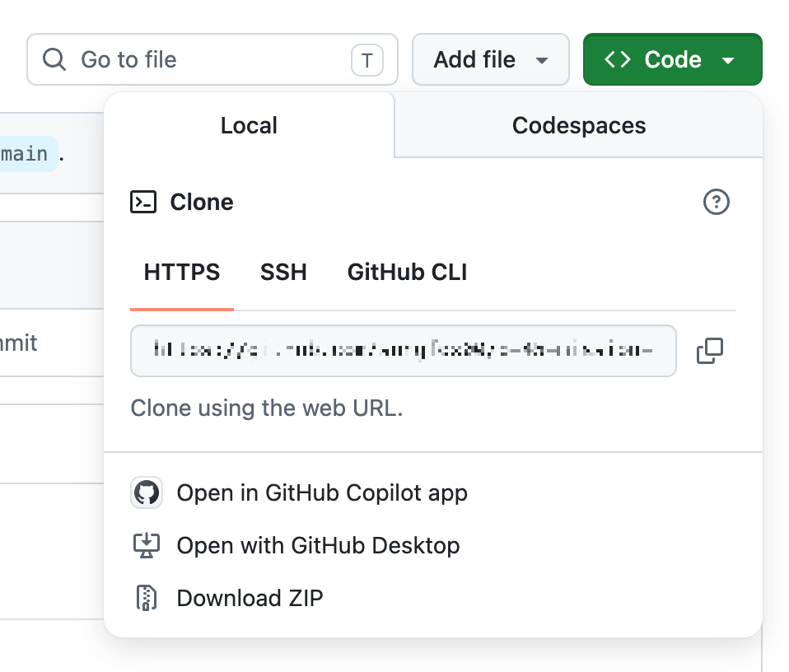This screenshot has height=672, width=789.
Task: Click Download ZIP
Action: click(250, 598)
